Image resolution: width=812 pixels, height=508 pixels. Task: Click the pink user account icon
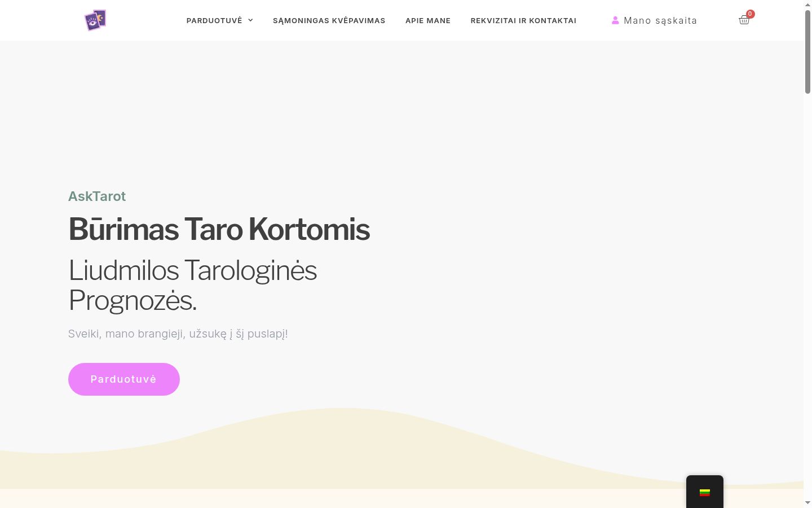pos(615,20)
